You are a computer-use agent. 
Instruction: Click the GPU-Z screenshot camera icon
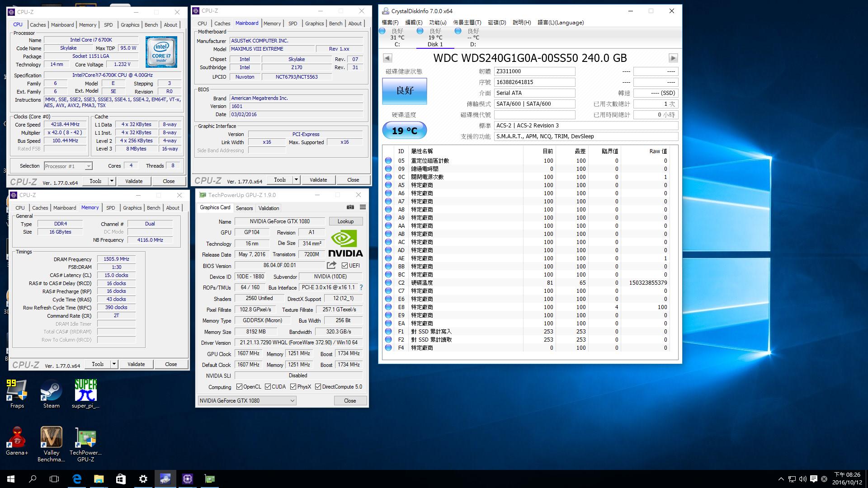tap(350, 207)
